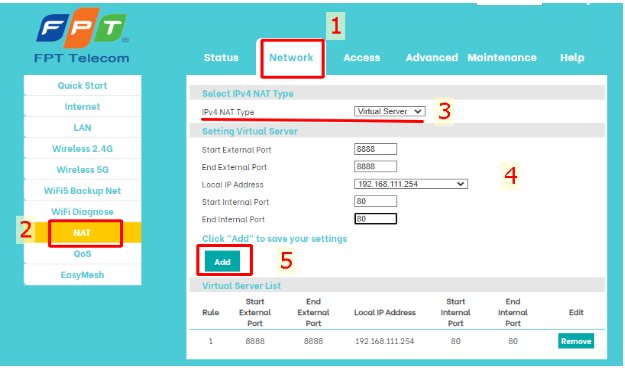Focus the Start External Port field
Screen dimensions: 625x368
pos(375,149)
